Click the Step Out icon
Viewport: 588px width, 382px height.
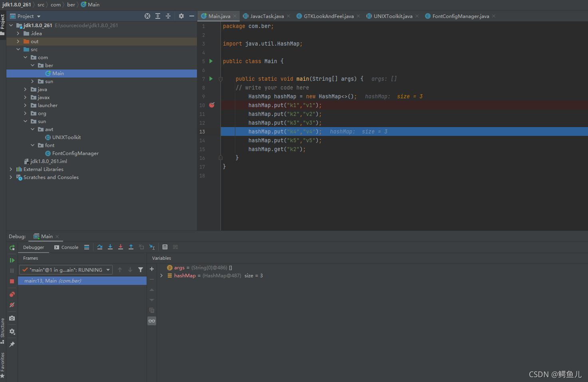click(131, 247)
